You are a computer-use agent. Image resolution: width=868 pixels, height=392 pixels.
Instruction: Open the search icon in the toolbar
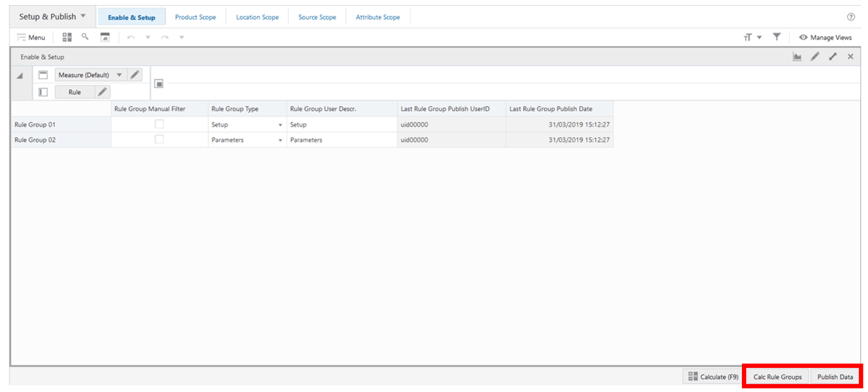pyautogui.click(x=85, y=37)
